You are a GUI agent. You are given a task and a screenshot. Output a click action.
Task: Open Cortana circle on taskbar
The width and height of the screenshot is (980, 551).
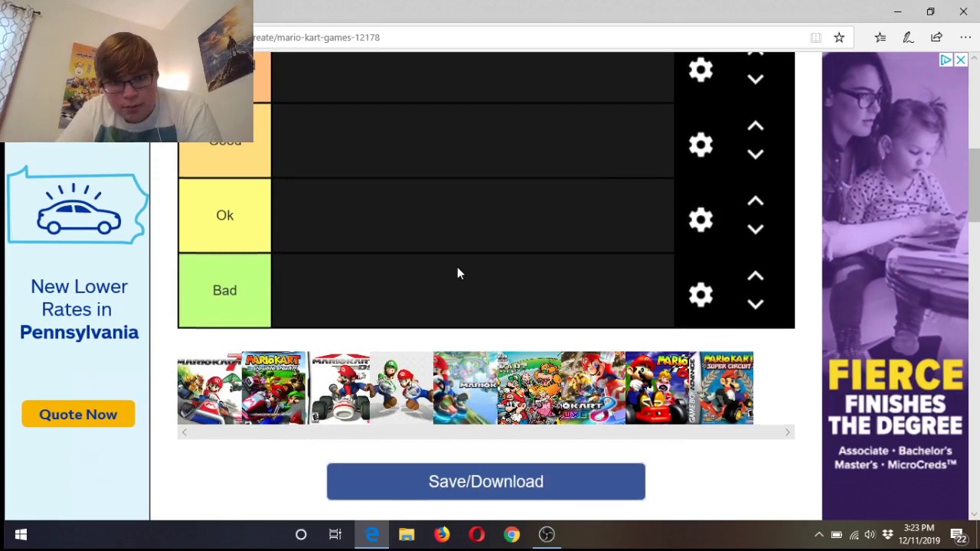coord(301,535)
